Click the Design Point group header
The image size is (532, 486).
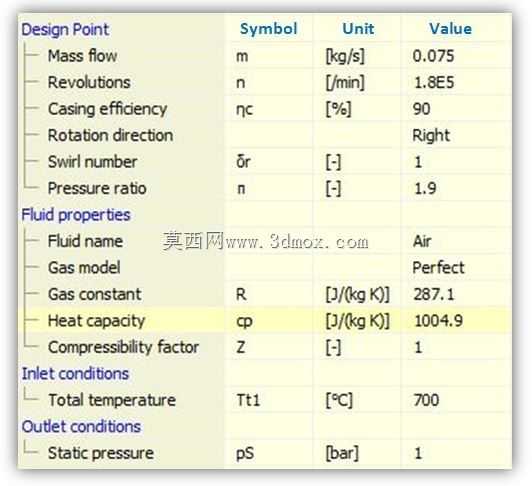[x=65, y=30]
